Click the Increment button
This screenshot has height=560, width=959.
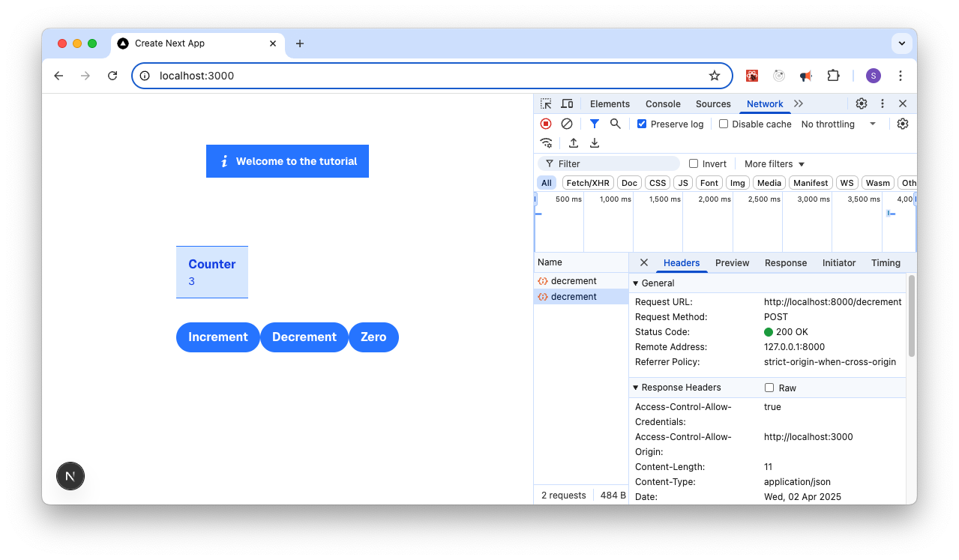click(217, 337)
